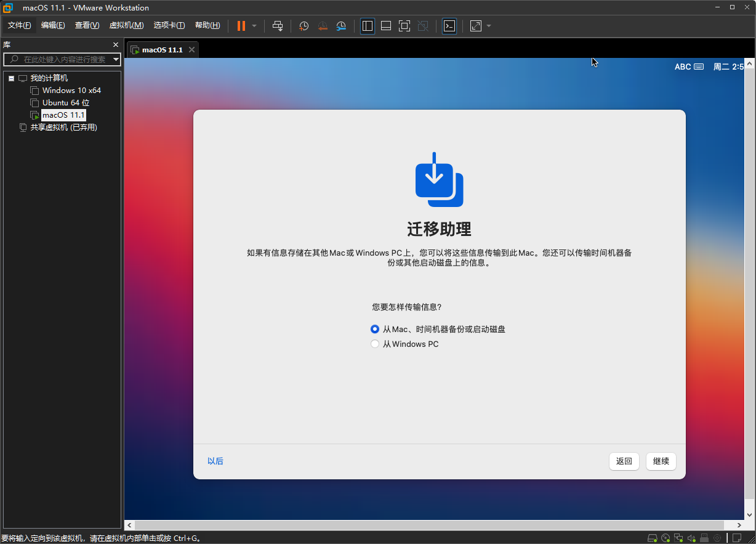
Task: Close the macOS 11.1 tab
Action: pos(192,50)
